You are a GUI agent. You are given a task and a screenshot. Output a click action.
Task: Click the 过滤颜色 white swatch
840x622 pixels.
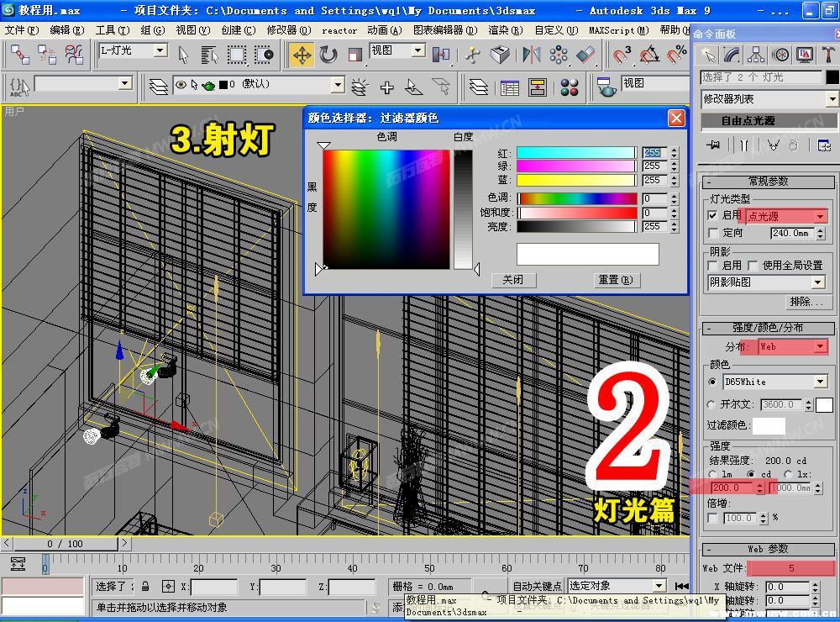point(769,425)
